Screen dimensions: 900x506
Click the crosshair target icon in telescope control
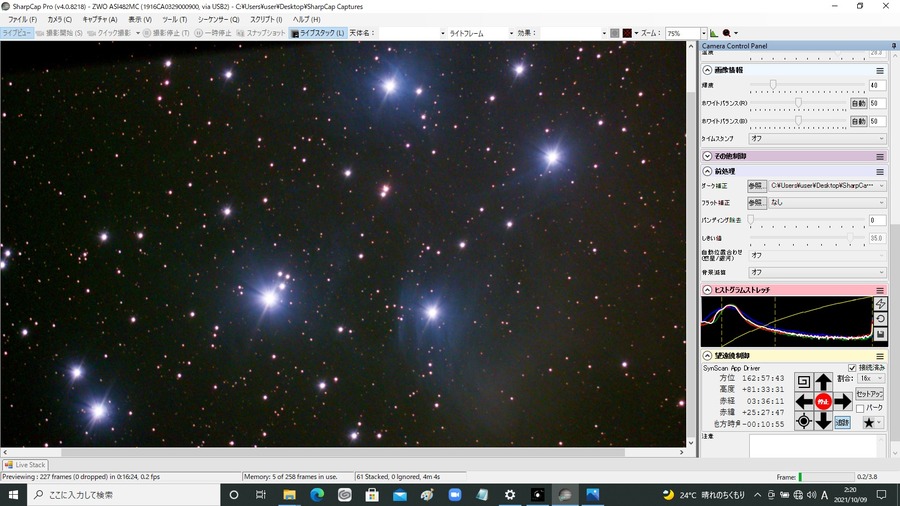point(804,422)
